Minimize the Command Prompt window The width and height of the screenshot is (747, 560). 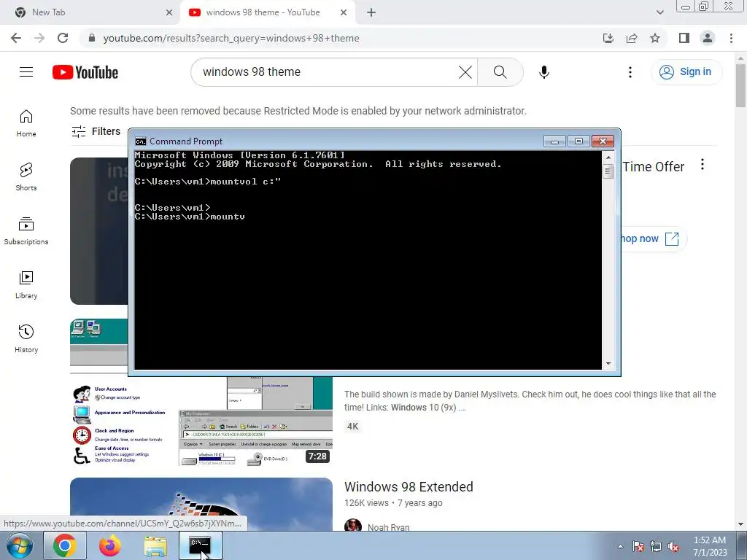click(x=554, y=141)
